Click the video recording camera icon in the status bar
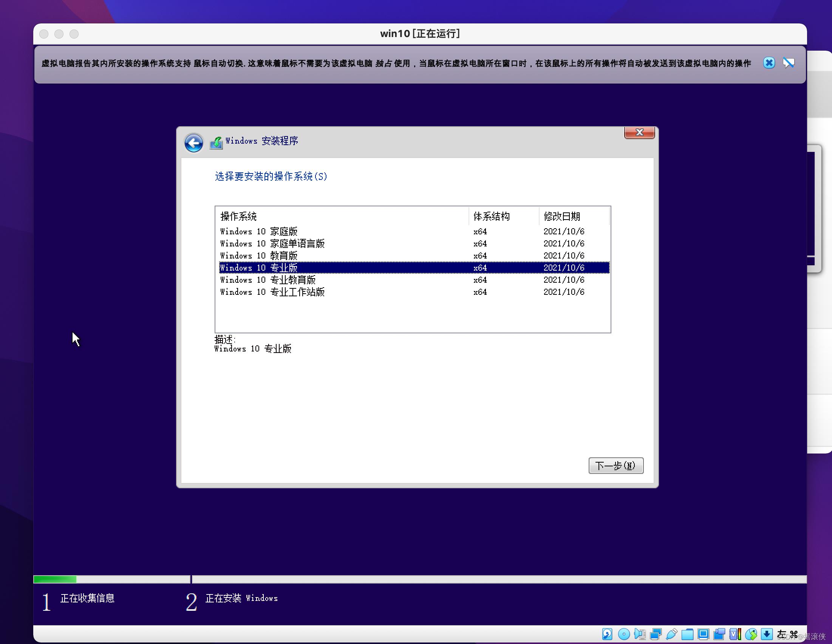Viewport: 832px width, 644px height. 719,634
